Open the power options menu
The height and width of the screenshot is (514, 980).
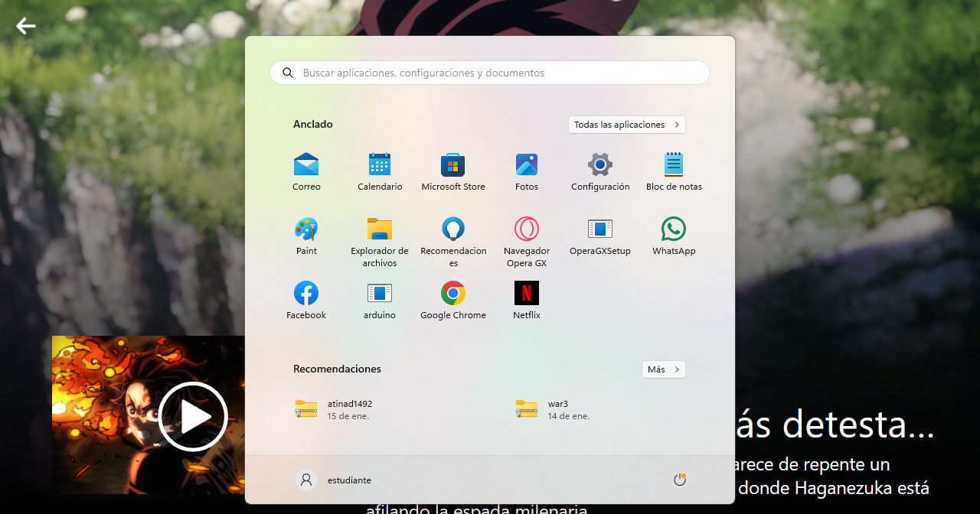pos(679,480)
